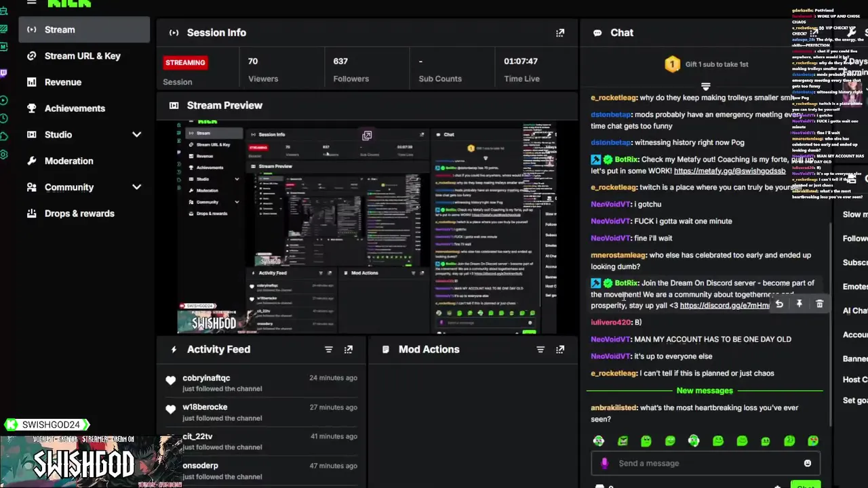This screenshot has height=488, width=868.
Task: Click username mnerostamleag in chat
Action: [x=618, y=256]
